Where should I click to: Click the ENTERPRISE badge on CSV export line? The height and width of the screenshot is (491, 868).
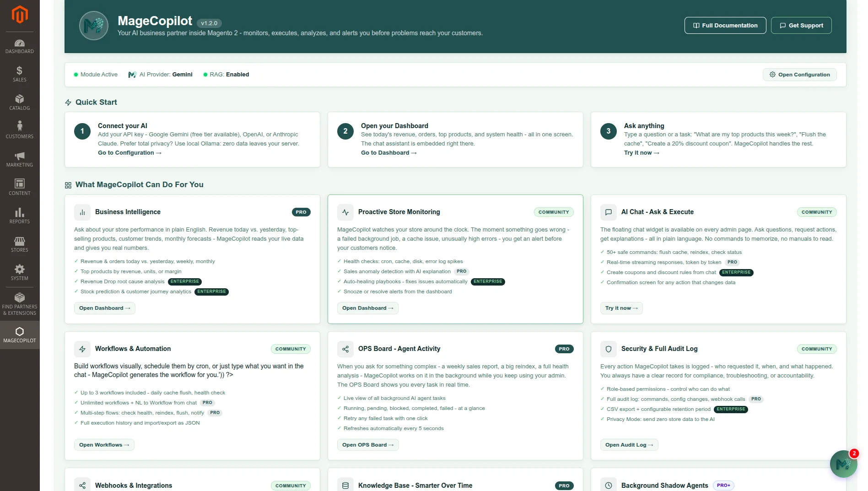[x=731, y=410]
